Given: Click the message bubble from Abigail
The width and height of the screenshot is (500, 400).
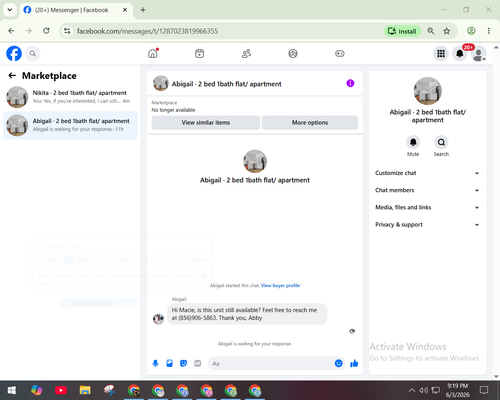Looking at the screenshot, I should [x=247, y=314].
